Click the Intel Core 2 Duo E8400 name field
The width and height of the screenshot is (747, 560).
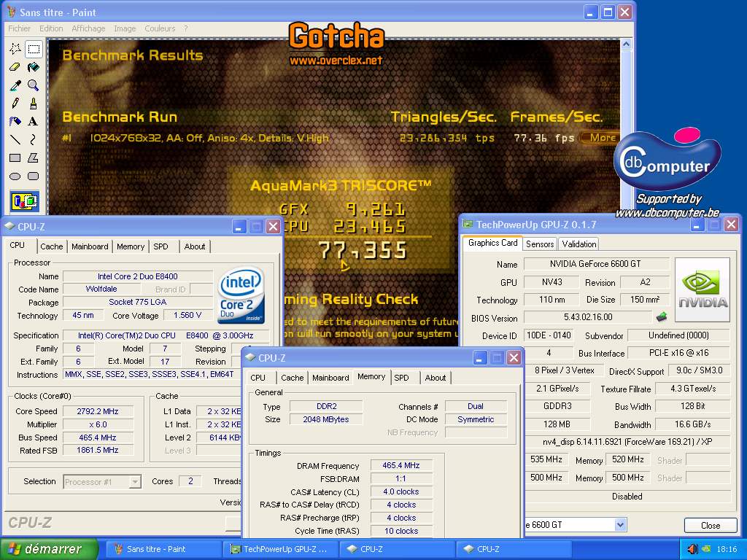[x=138, y=276]
